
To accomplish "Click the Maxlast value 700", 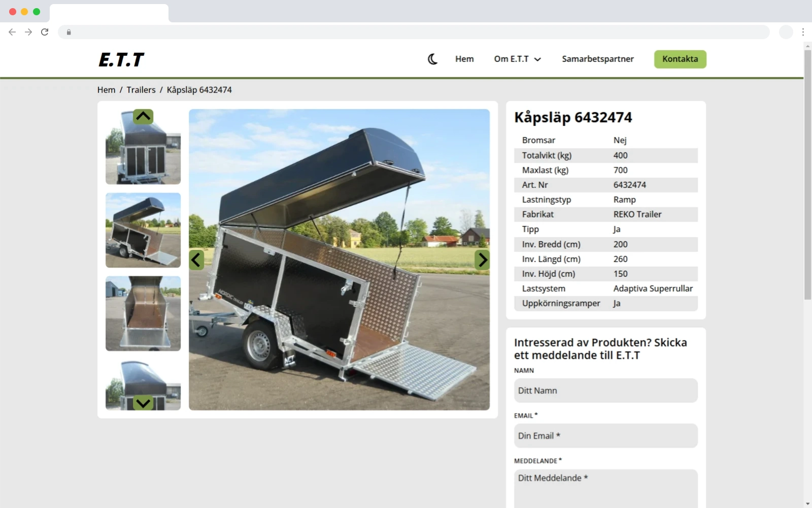I will coord(620,170).
